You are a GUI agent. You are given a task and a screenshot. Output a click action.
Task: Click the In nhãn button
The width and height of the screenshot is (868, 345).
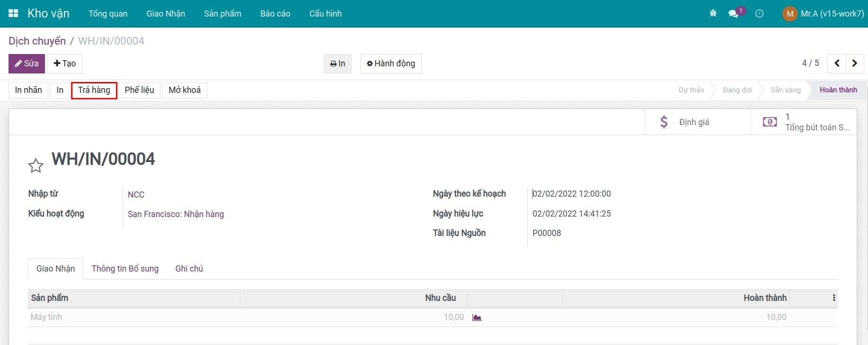28,90
